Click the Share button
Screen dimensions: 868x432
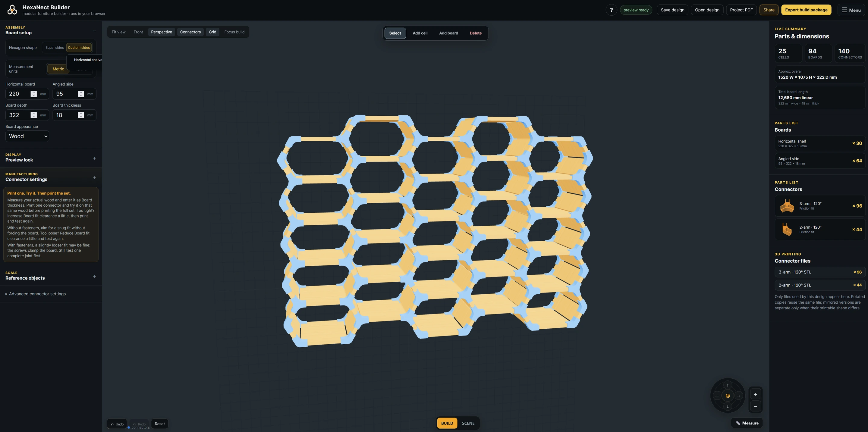point(769,10)
